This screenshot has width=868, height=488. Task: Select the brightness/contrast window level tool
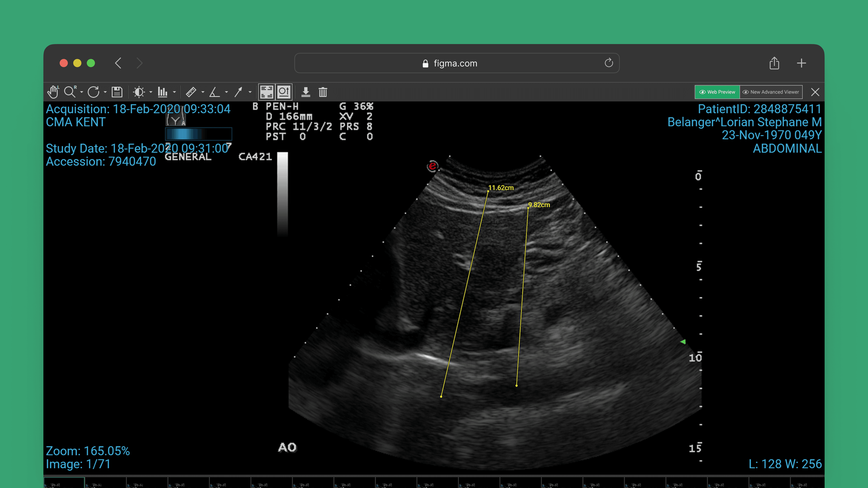coord(139,92)
